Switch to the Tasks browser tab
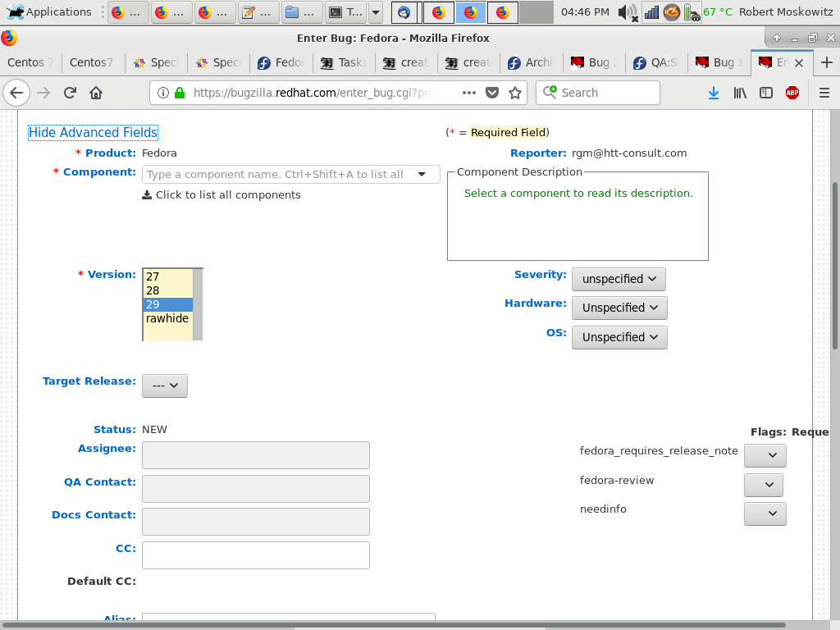This screenshot has width=840, height=630. coord(344,62)
